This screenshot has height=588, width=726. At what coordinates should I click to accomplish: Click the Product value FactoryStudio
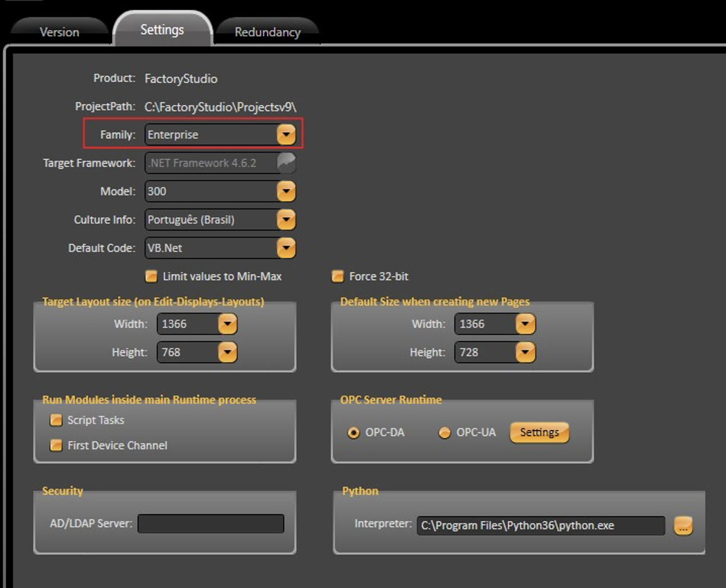(x=181, y=79)
